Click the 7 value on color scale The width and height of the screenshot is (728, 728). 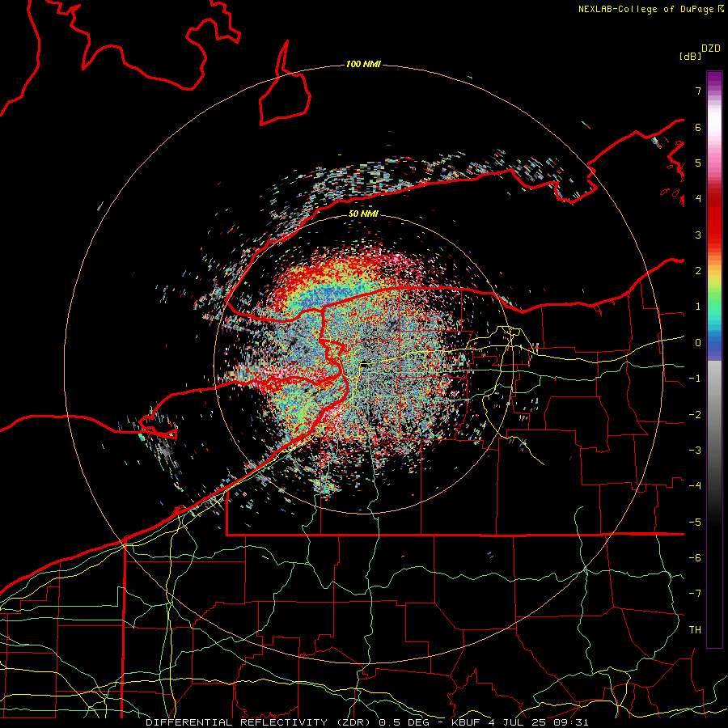698,91
